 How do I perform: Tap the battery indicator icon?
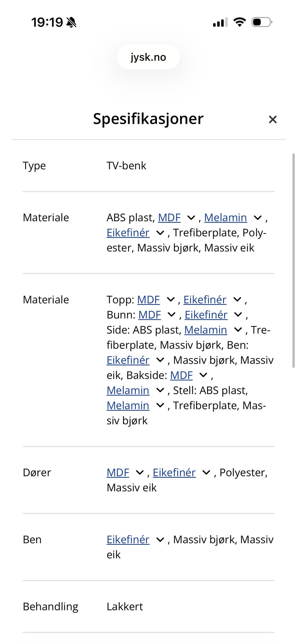coord(261,22)
